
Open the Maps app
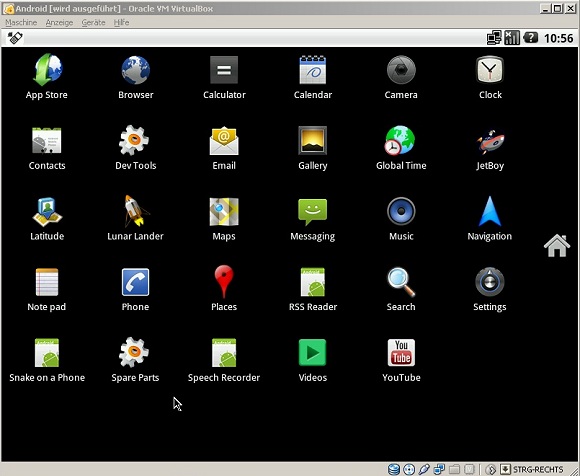coord(224,218)
